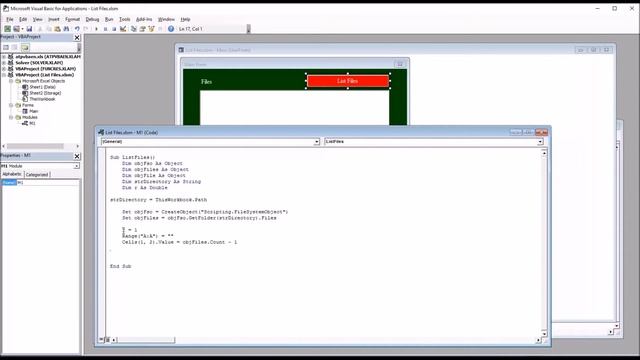This screenshot has width=640, height=360.
Task: Click the Find binoculars toolbar icon
Action: pos(66,29)
